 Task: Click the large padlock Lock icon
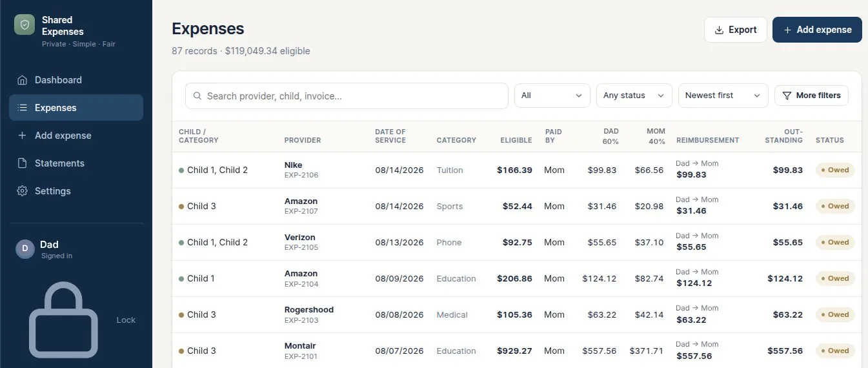pyautogui.click(x=63, y=320)
